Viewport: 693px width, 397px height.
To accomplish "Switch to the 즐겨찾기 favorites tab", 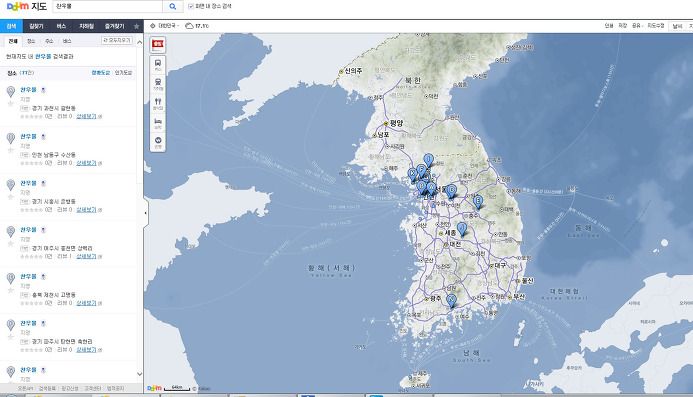I will point(114,27).
